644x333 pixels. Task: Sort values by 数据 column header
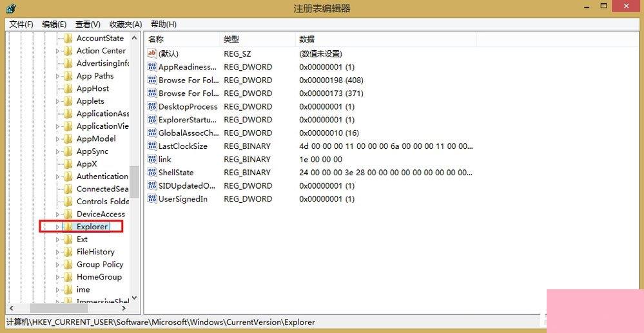(385, 39)
